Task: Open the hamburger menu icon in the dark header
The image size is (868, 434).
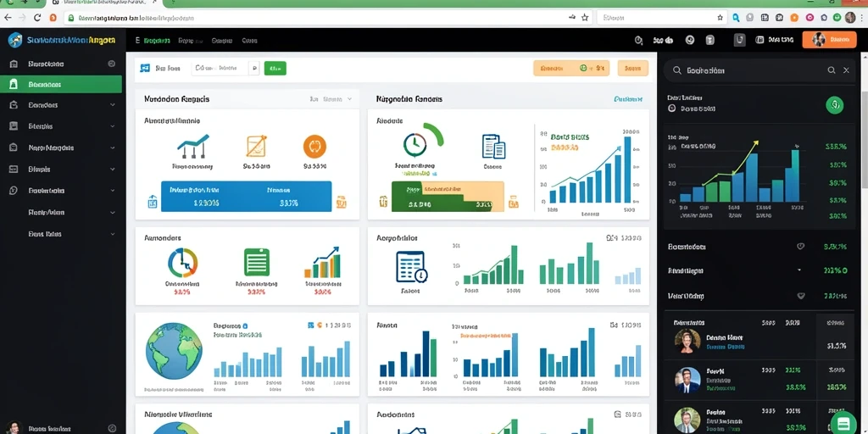Action: pyautogui.click(x=137, y=41)
